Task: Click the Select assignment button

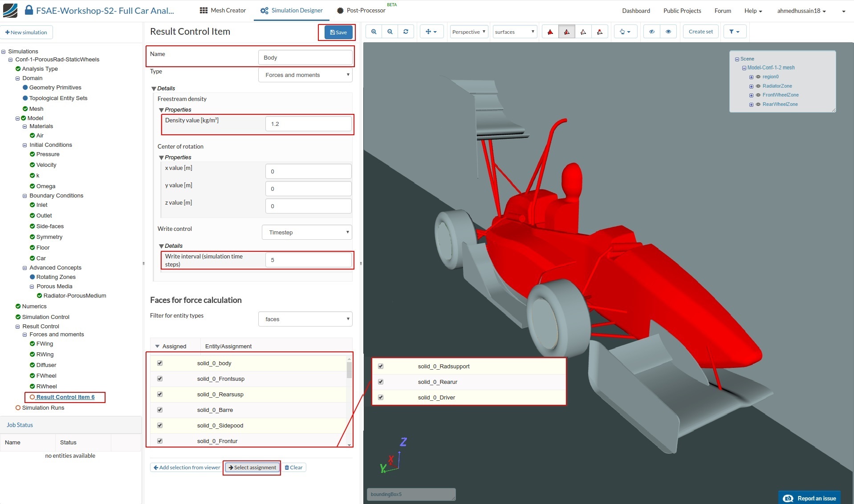Action: click(252, 468)
